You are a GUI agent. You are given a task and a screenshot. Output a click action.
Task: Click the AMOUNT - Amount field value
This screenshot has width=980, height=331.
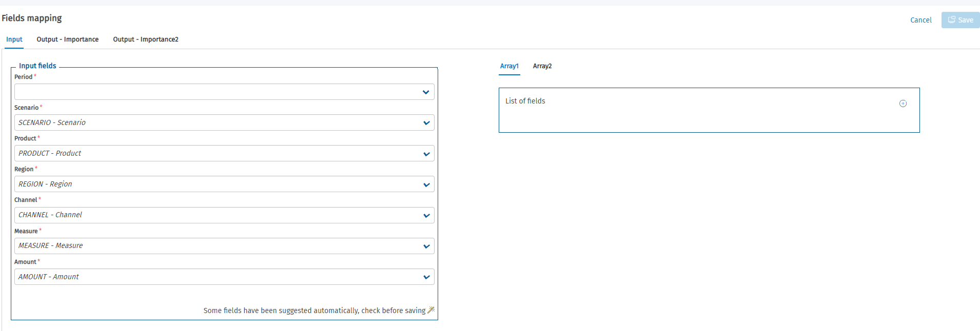49,277
